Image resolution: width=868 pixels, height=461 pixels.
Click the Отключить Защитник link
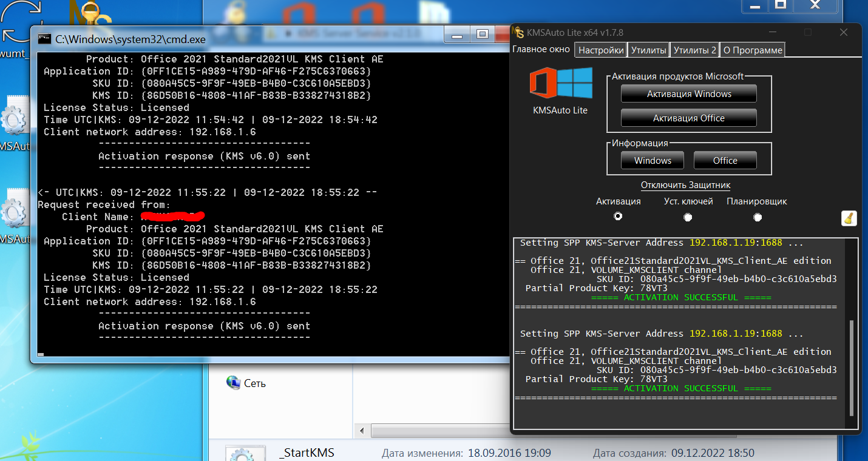pos(685,185)
